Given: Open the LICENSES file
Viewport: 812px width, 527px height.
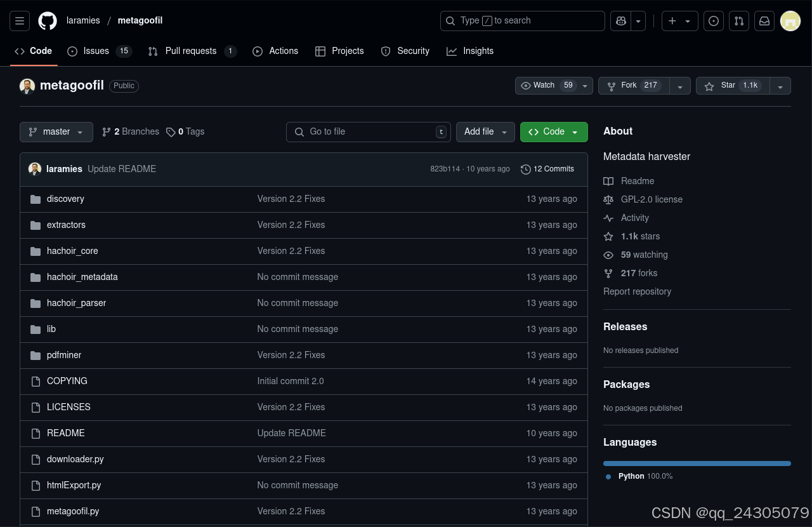Looking at the screenshot, I should pos(69,407).
